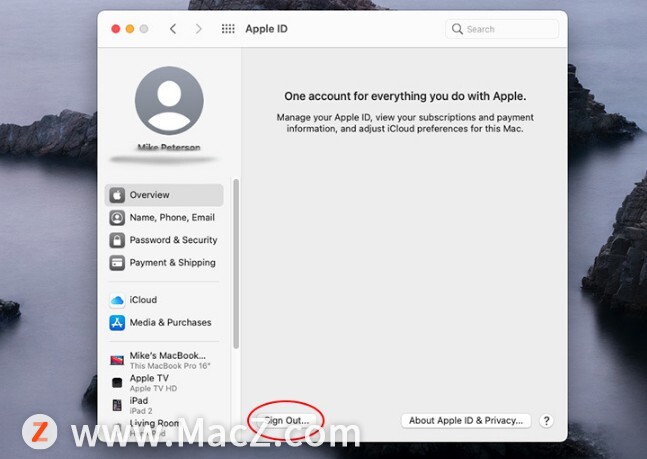This screenshot has height=459, width=647.
Task: Select the iPad device entry
Action: [x=164, y=405]
